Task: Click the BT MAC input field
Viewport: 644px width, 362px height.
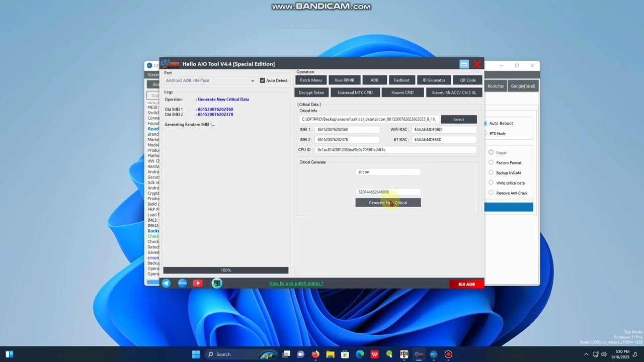Action: click(x=444, y=139)
